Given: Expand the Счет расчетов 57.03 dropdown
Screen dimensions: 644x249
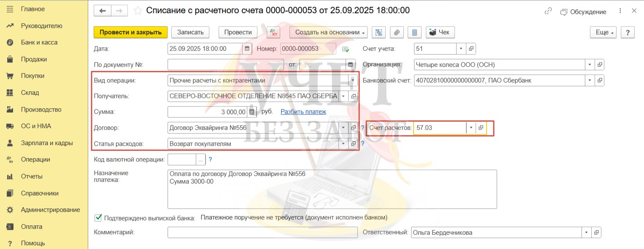Looking at the screenshot, I should pyautogui.click(x=471, y=128).
